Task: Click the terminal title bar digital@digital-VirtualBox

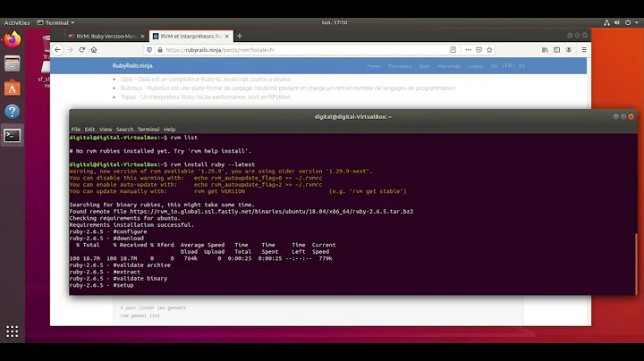Action: (352, 117)
